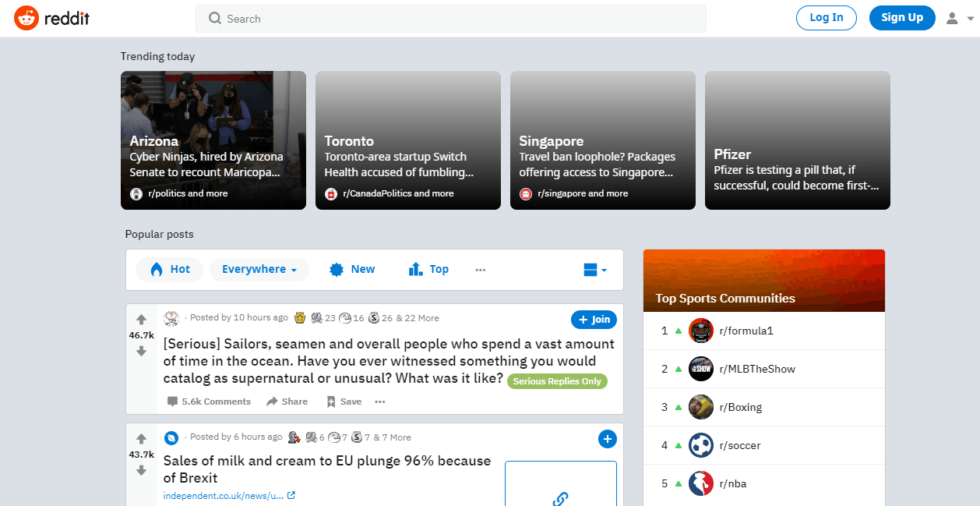Focus the Search input field
The width and height of the screenshot is (980, 506).
450,19
